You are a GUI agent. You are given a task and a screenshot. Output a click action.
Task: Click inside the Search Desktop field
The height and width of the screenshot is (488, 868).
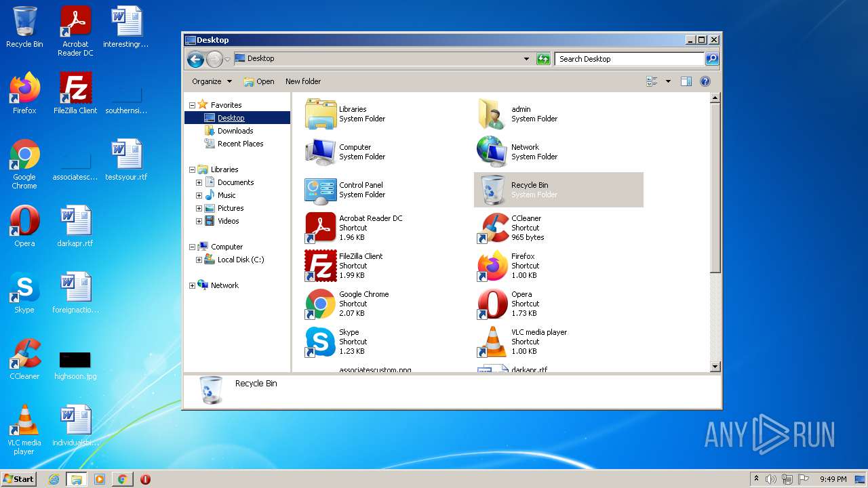coord(629,59)
